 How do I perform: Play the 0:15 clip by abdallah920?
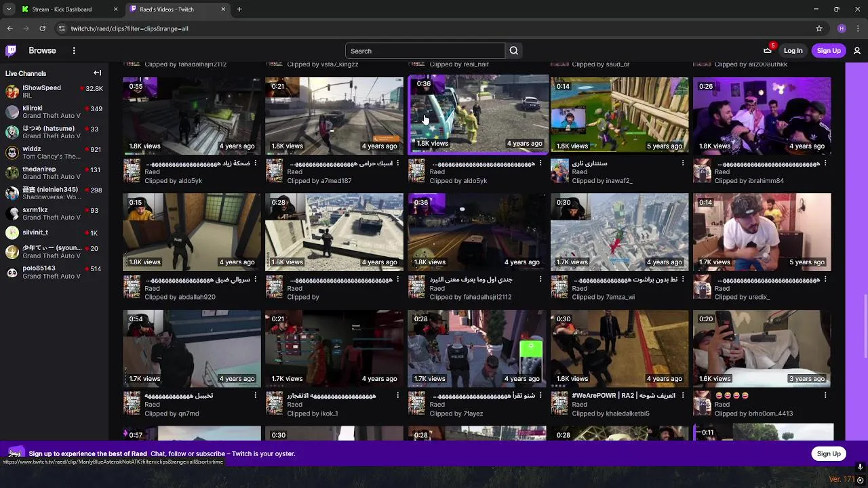pos(192,232)
